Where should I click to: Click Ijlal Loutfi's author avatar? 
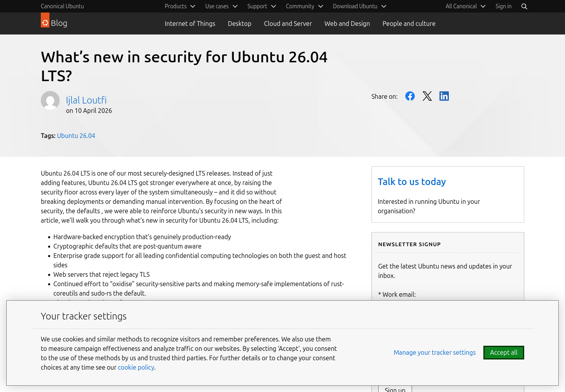pyautogui.click(x=50, y=100)
